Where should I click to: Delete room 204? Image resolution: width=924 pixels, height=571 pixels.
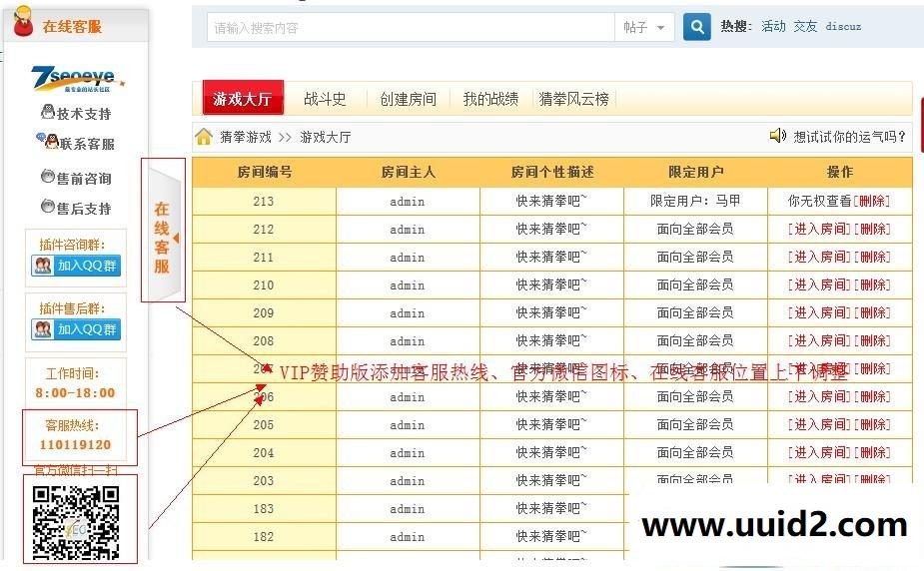click(871, 452)
